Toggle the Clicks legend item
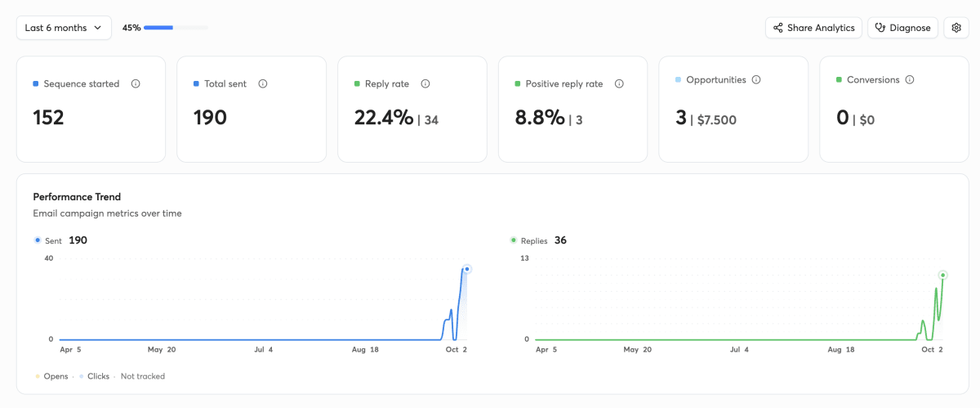The image size is (980, 408). click(95, 376)
